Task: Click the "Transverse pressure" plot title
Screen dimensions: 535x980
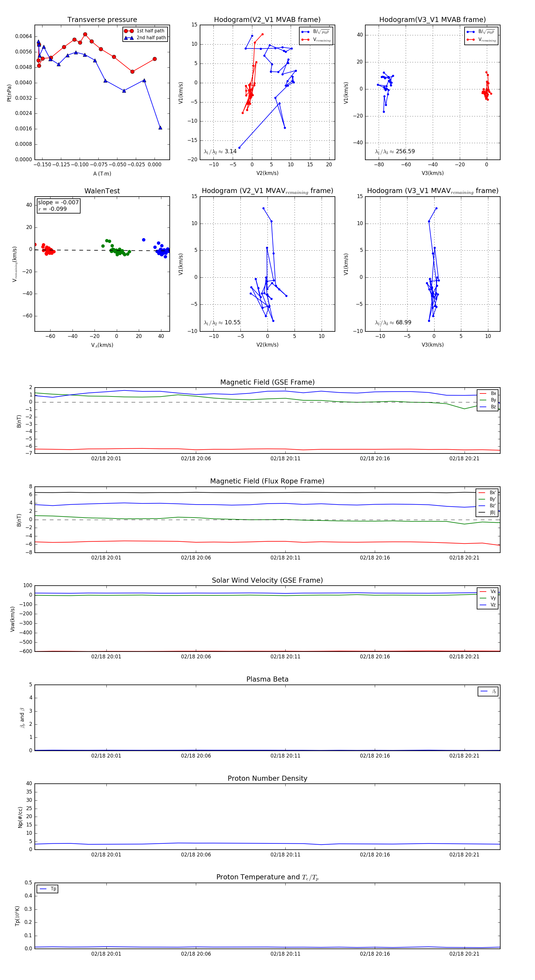Action: point(102,20)
